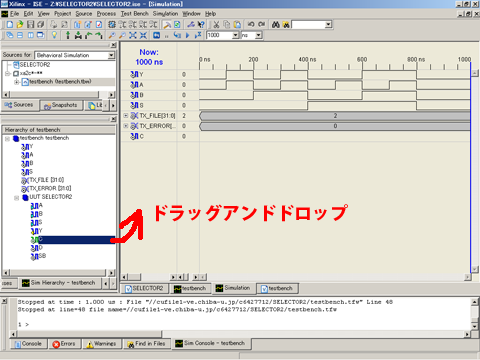Click the Save icon in toolbar
Viewport: 480px width, 360px height.
point(30,24)
